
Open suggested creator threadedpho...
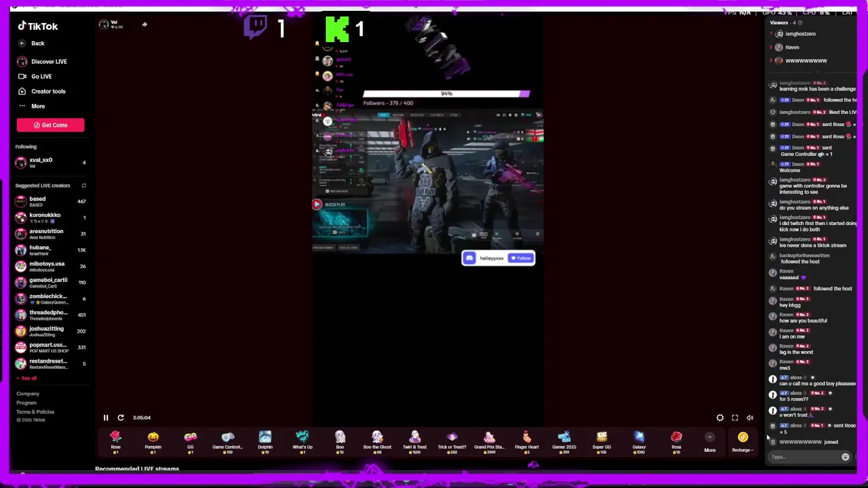coord(51,315)
